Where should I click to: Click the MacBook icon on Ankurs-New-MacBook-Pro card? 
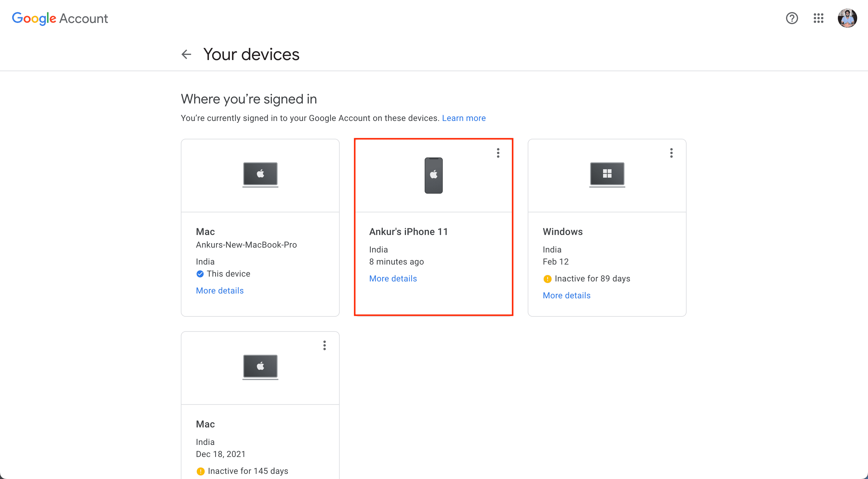click(260, 174)
